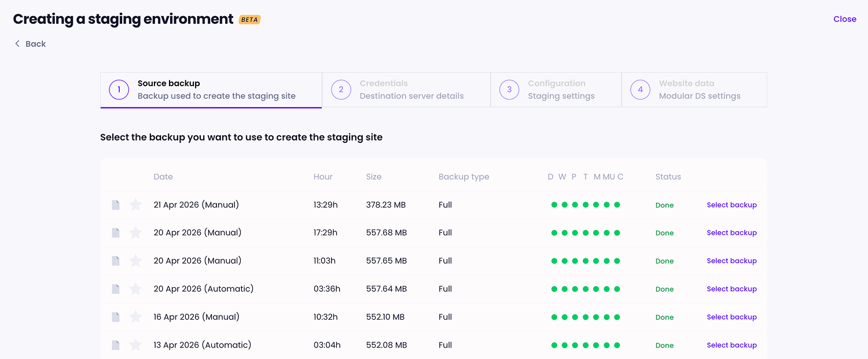Click the log file icon for 20 Apr 17:29h backup
Viewport: 868px width, 359px height.
pyautogui.click(x=116, y=232)
